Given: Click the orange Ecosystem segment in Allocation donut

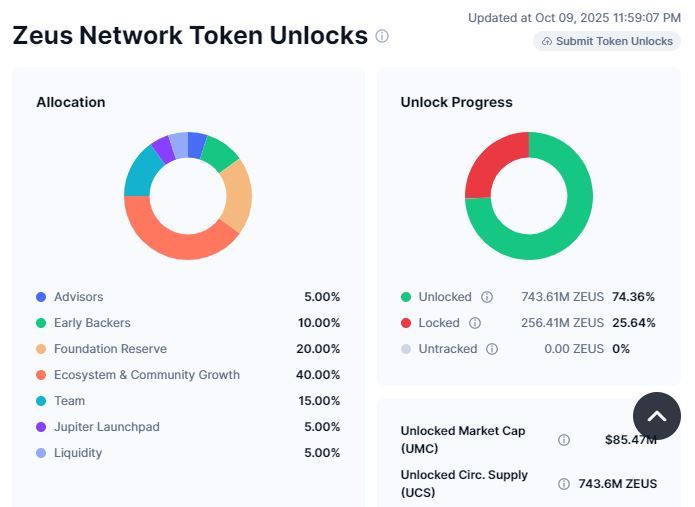Looking at the screenshot, I should coord(170,240).
